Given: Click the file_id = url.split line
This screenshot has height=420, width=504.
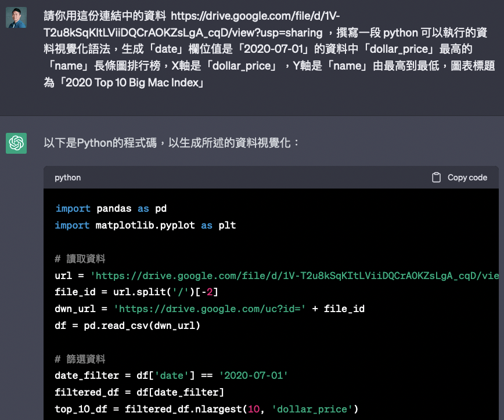Looking at the screenshot, I should point(136,292).
